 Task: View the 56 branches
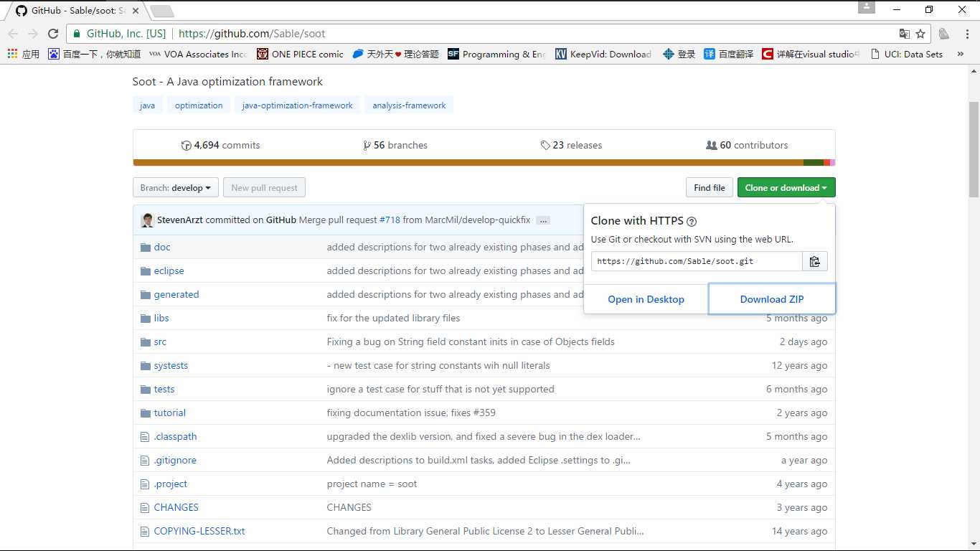[x=395, y=145]
